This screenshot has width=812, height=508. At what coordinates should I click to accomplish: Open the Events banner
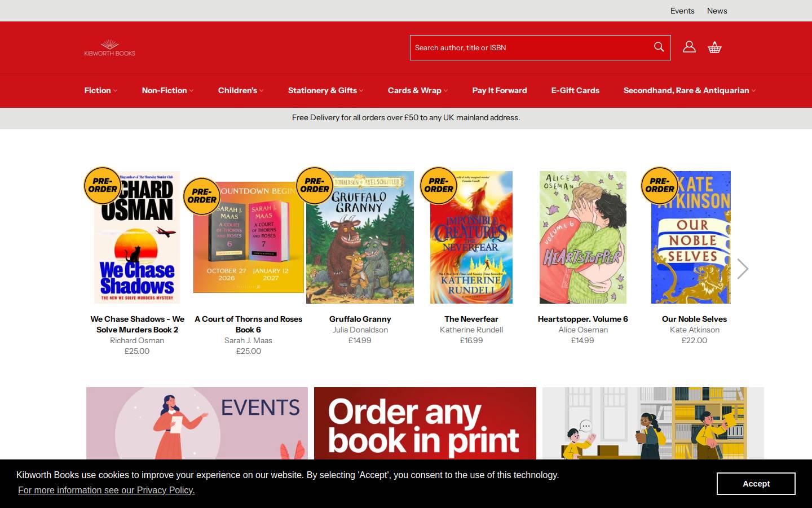197,423
